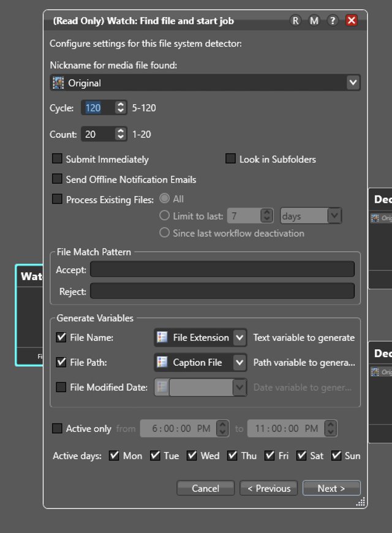Click the Reject pattern input field

tap(222, 291)
